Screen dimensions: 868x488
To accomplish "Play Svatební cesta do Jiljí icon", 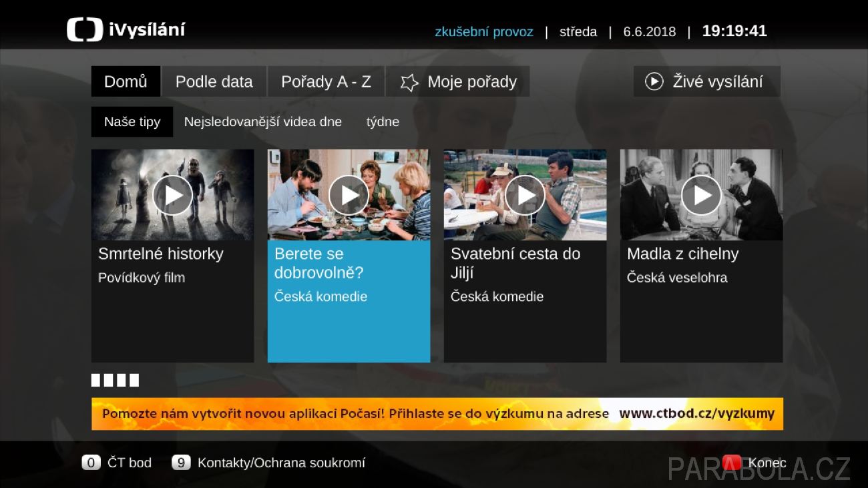I will (x=525, y=195).
